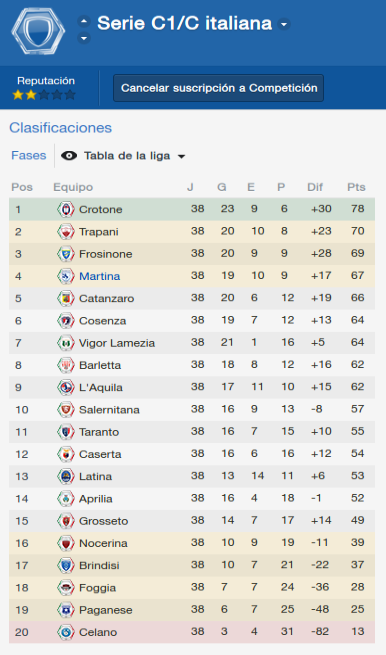Screen dimensions: 386x655
Task: Click the Celano club badge icon
Action: [66, 632]
